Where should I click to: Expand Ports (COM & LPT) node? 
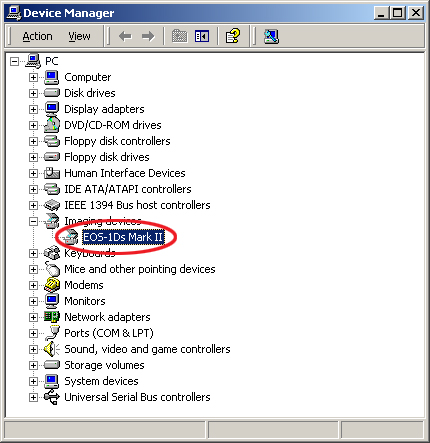coord(33,333)
